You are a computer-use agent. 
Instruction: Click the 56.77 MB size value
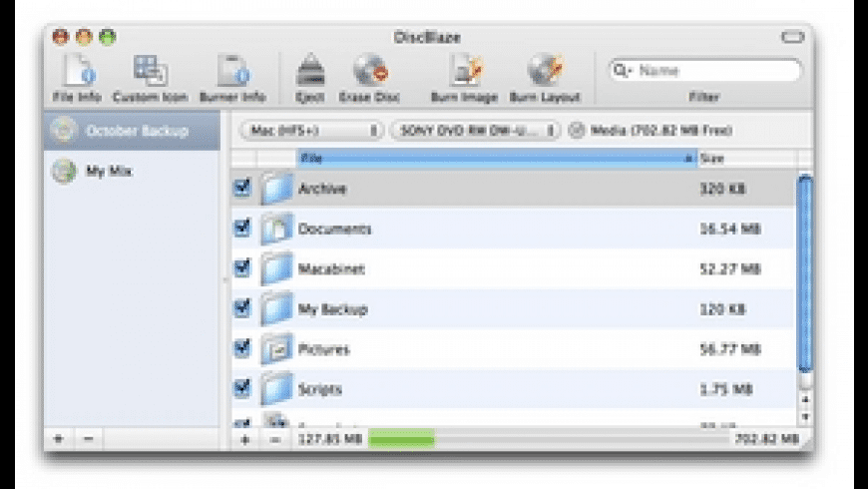point(730,349)
